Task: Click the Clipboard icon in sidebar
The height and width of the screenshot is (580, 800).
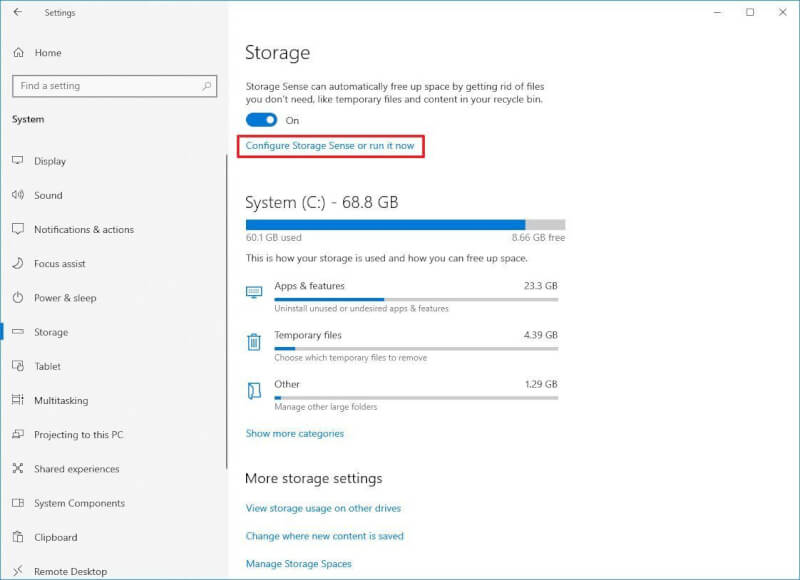Action: click(18, 537)
